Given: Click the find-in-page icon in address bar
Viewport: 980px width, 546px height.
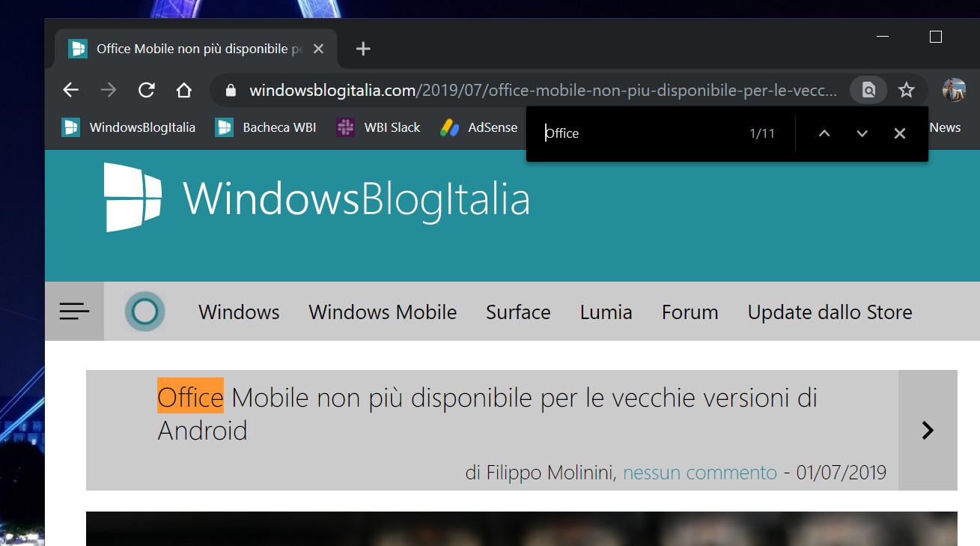Looking at the screenshot, I should coord(868,91).
